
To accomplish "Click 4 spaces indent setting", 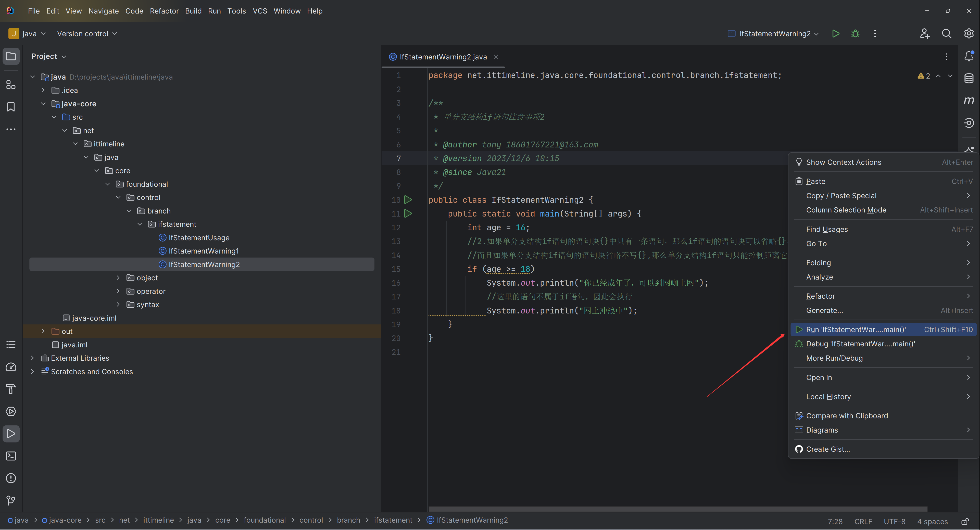I will click(x=932, y=521).
